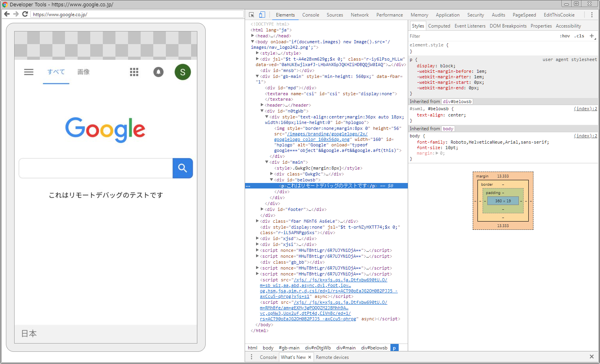Go forward with the forward arrow
This screenshot has height=364, width=600.
(x=16, y=14)
